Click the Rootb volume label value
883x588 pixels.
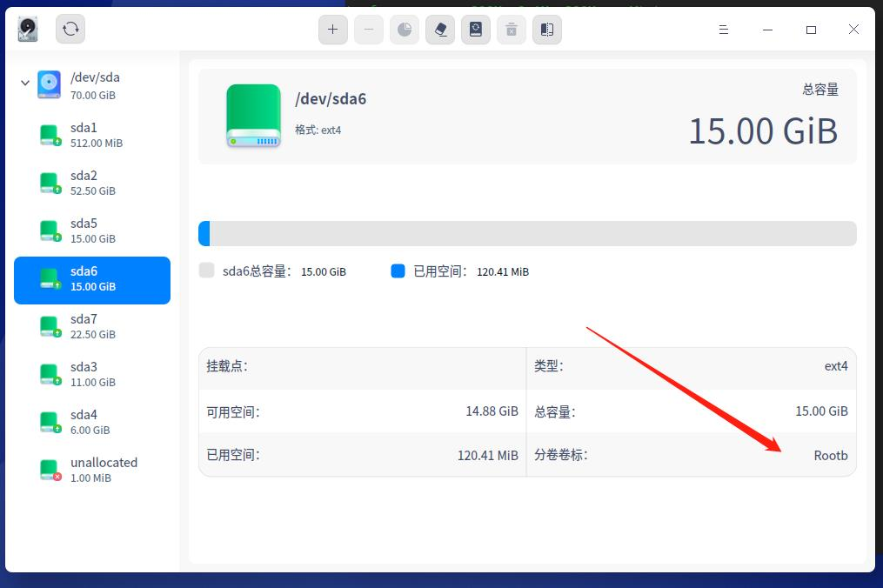point(831,456)
